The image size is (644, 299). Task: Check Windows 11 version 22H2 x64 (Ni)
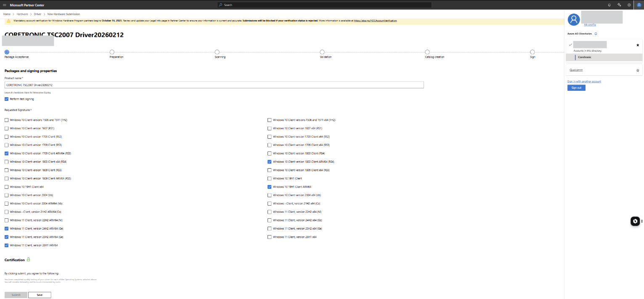point(270,212)
